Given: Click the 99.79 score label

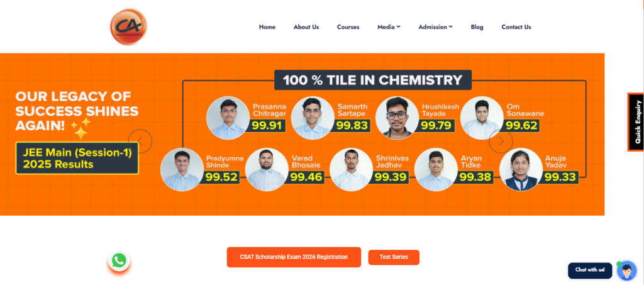Looking at the screenshot, I should tap(436, 125).
